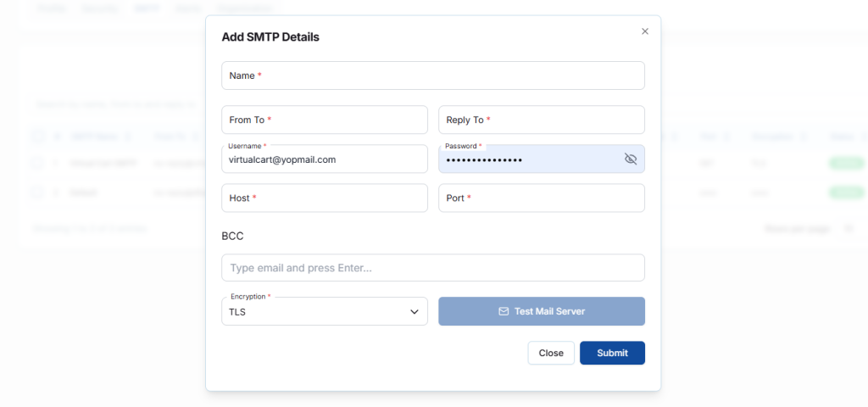Click the Username field with virtualcart email
Image resolution: width=868 pixels, height=407 pixels.
tap(324, 159)
